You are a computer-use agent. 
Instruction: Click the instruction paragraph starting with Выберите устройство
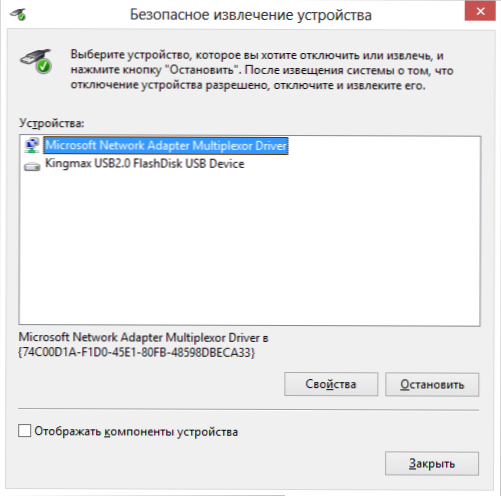(x=262, y=70)
